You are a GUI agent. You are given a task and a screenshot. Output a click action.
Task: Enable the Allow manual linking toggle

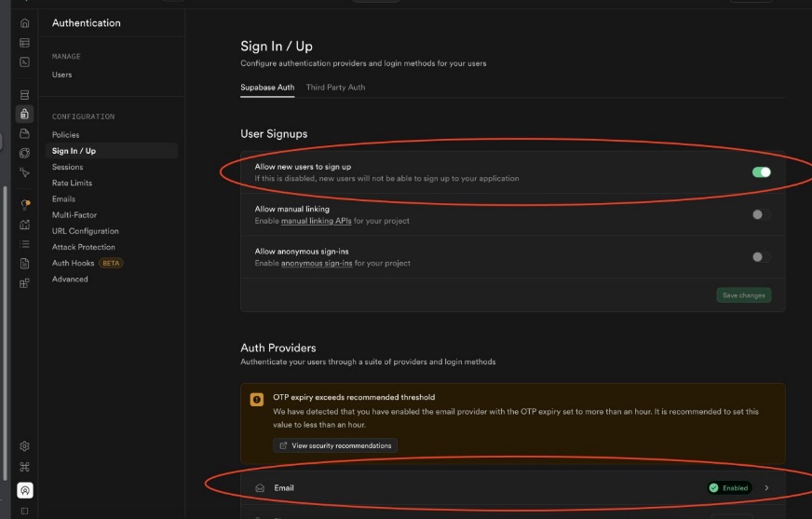coord(761,214)
